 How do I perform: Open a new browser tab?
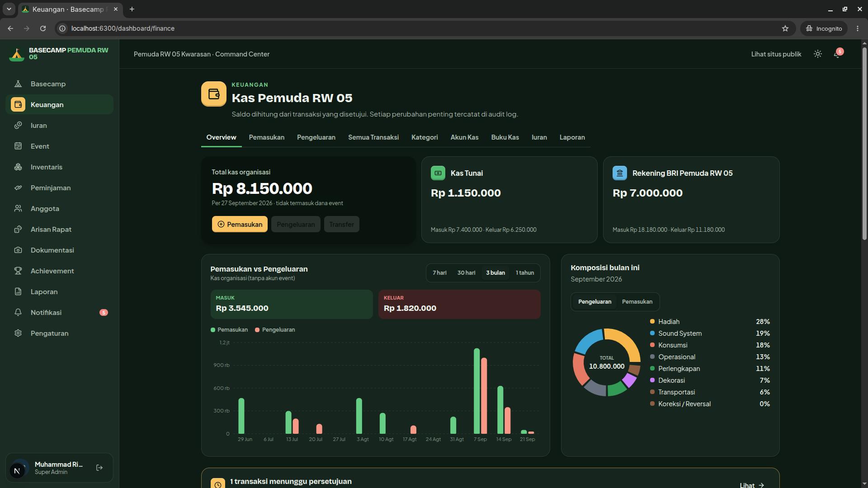point(132,9)
